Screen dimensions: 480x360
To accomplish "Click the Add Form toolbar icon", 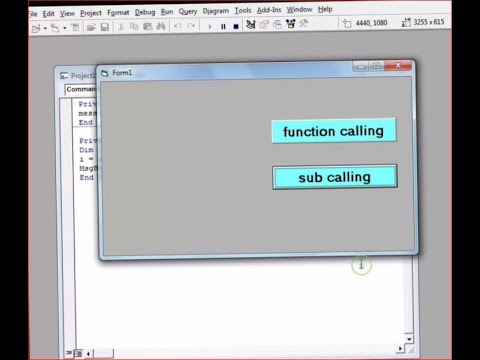I will click(x=55, y=28).
